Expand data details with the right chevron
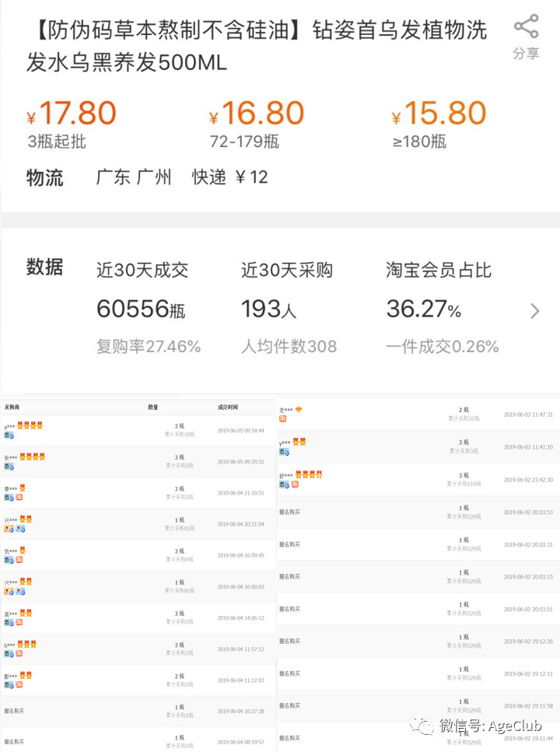 [534, 311]
